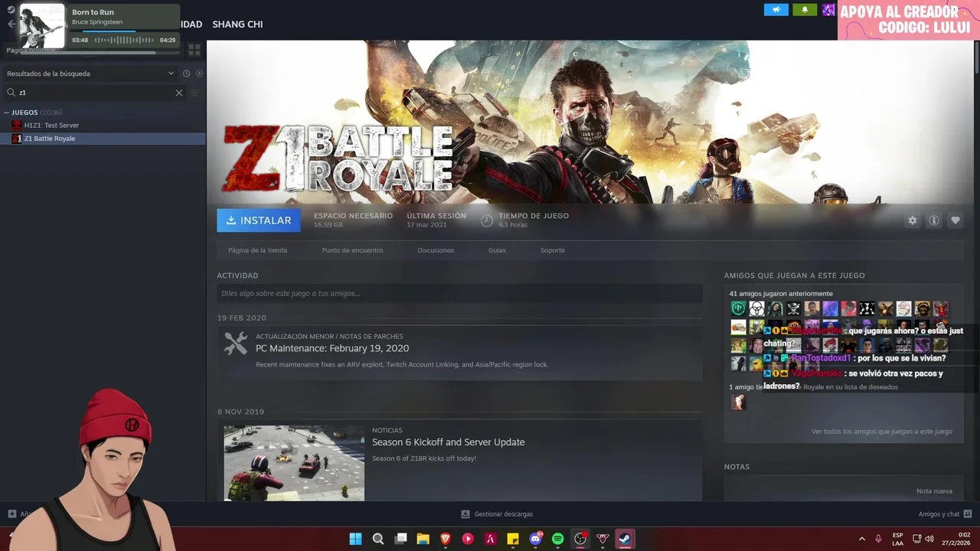Open Punto de encuentro tab
980x551 pixels.
click(x=352, y=250)
